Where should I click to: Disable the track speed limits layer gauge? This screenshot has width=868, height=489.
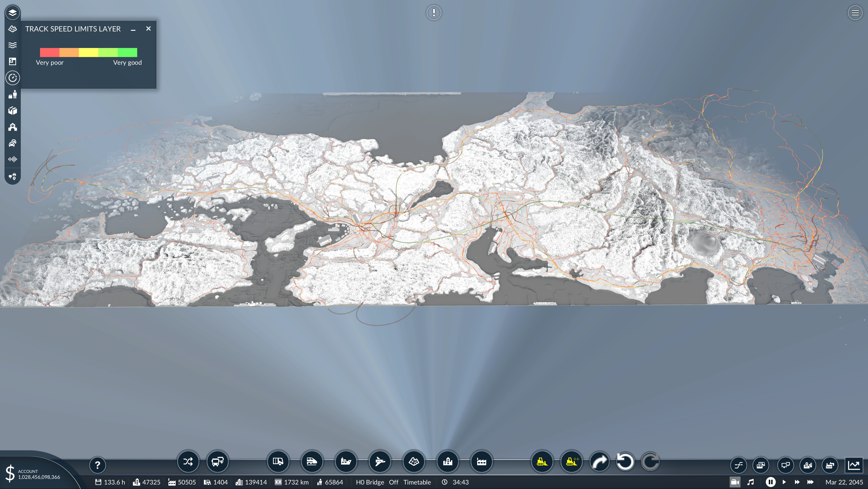[12, 78]
